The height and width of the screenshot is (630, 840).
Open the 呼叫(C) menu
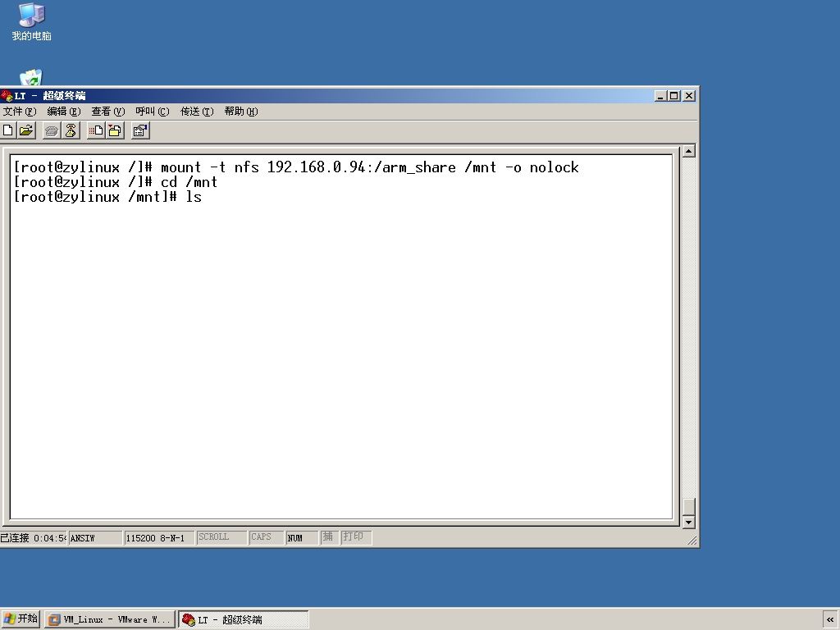tap(152, 112)
